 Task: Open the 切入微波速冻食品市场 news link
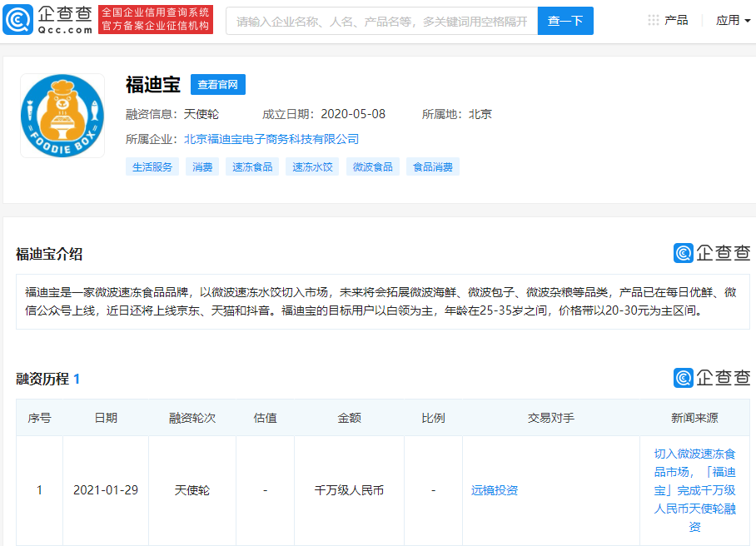point(694,490)
